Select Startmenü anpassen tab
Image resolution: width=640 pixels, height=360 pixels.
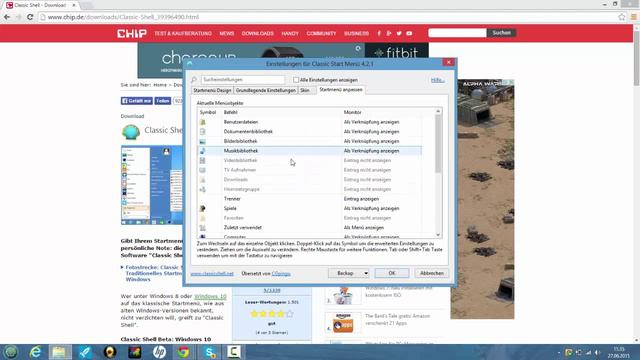pos(341,90)
